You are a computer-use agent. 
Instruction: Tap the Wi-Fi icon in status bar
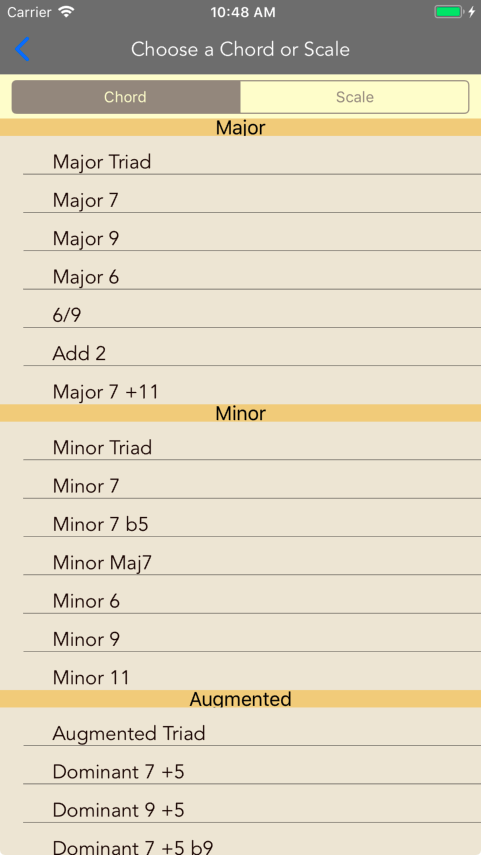point(66,12)
